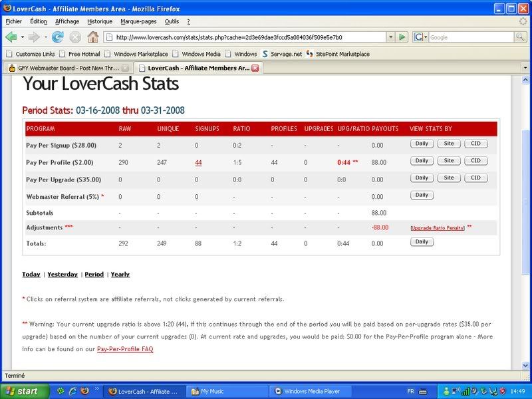Screen dimensions: 532x399
Task: View Site stats for Pay Per Profile
Action: pyautogui.click(x=448, y=160)
